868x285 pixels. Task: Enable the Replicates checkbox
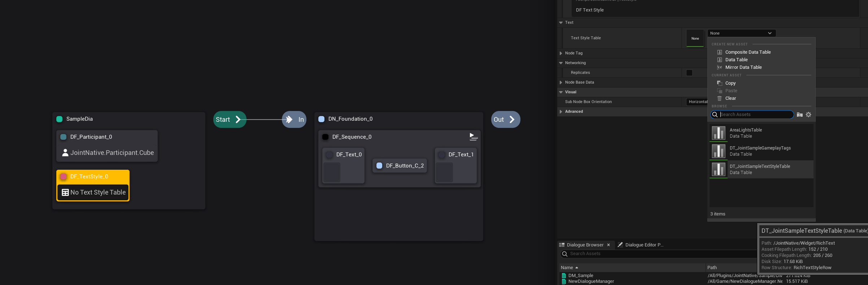[x=689, y=73]
